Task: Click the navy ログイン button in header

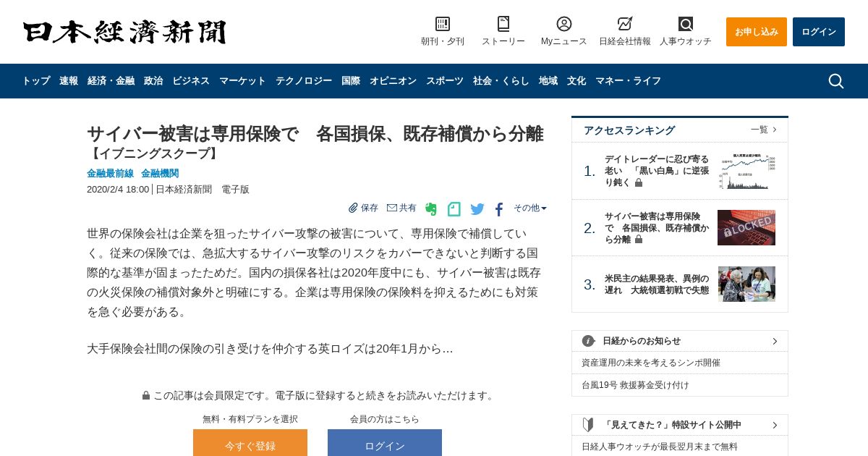Action: [819, 32]
